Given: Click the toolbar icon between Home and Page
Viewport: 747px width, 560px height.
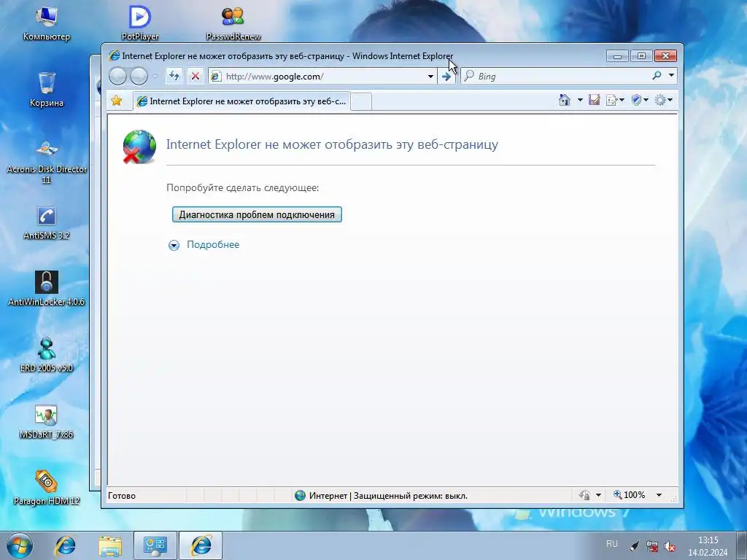Looking at the screenshot, I should [594, 100].
